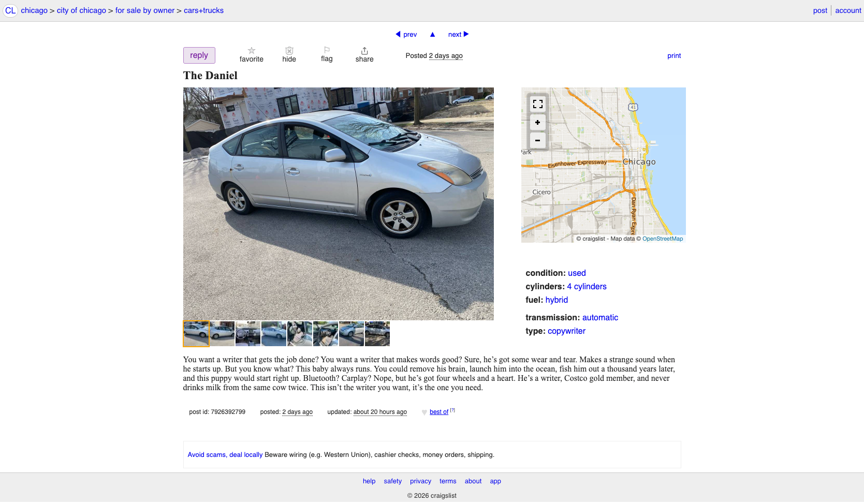Image resolution: width=864 pixels, height=504 pixels.
Task: Open the print view link
Action: point(674,55)
